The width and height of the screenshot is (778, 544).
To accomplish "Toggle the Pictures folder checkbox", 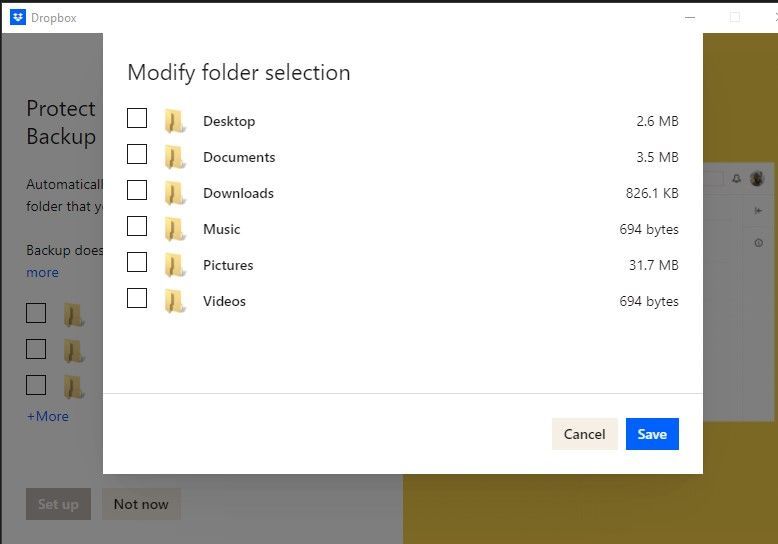I will (x=137, y=263).
